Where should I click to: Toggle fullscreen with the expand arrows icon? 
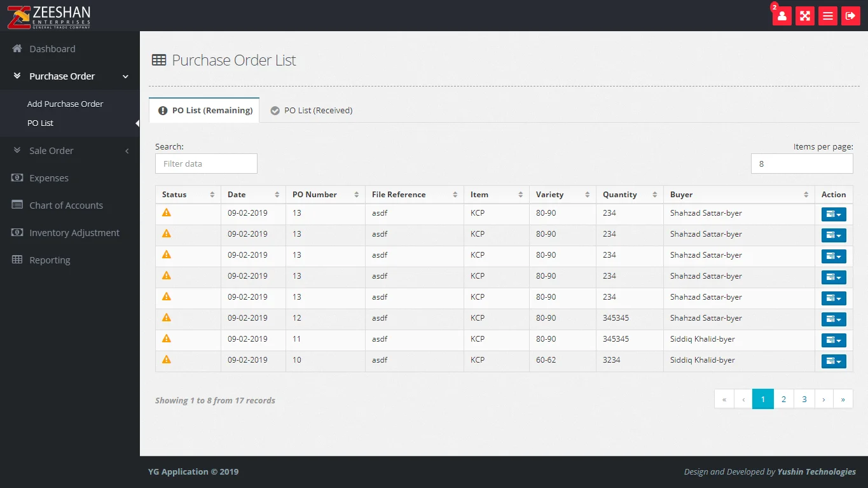pyautogui.click(x=804, y=16)
